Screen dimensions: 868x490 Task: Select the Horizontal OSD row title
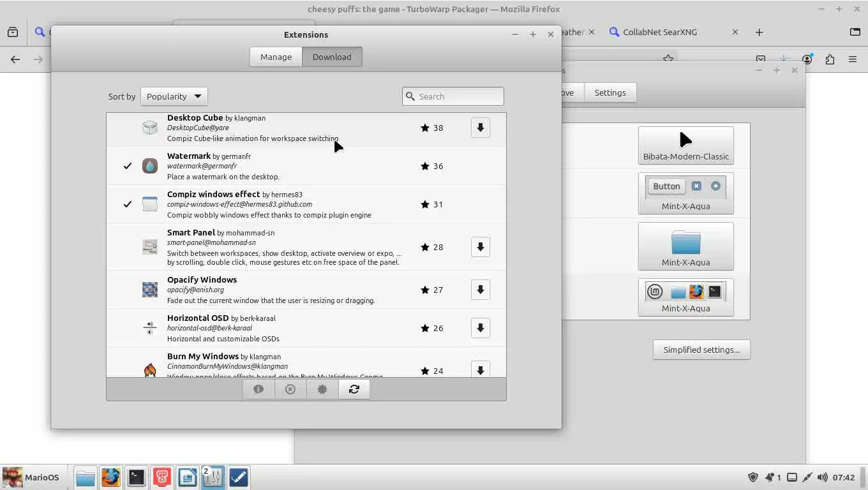198,318
